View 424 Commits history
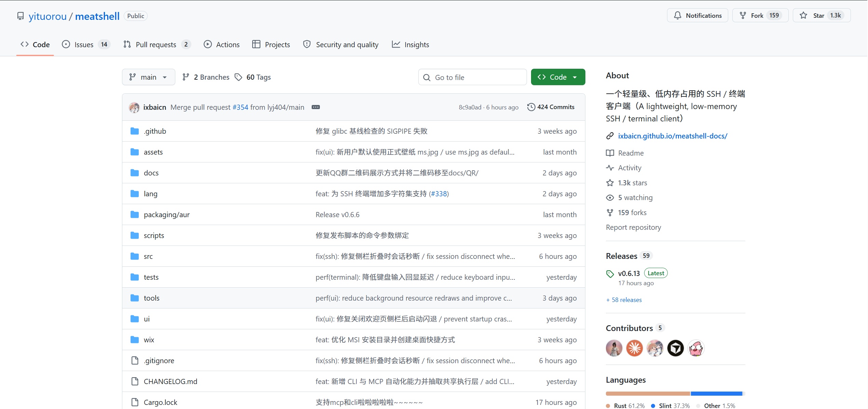 pos(551,107)
